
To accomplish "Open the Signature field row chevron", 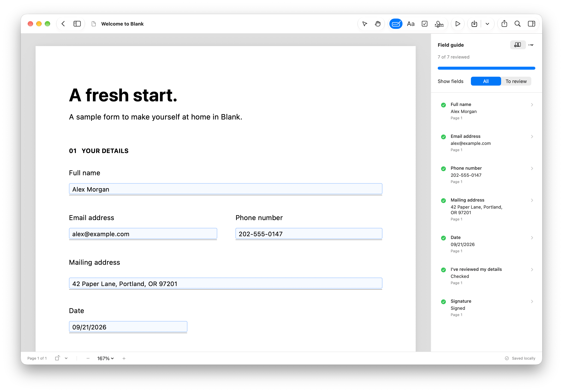I will coord(532,301).
